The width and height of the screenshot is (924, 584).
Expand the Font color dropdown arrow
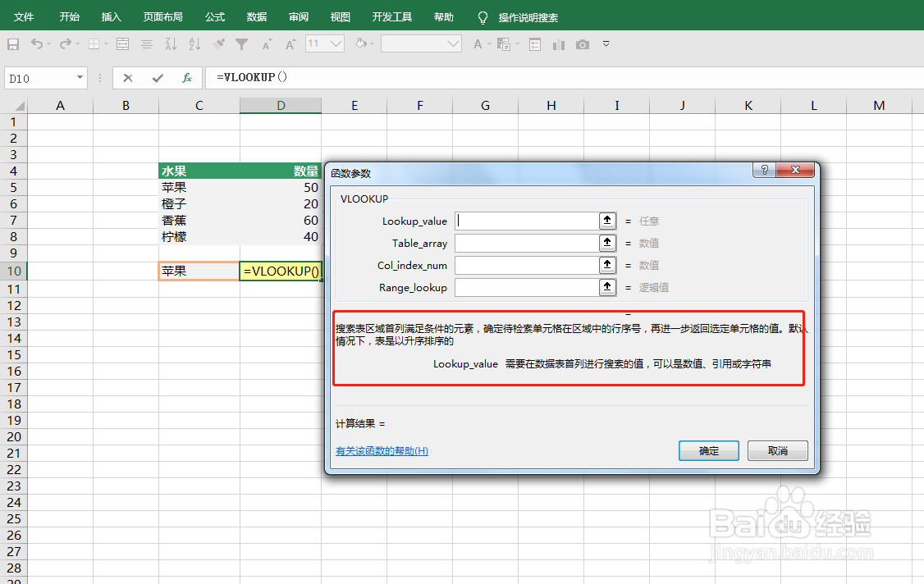(x=490, y=44)
